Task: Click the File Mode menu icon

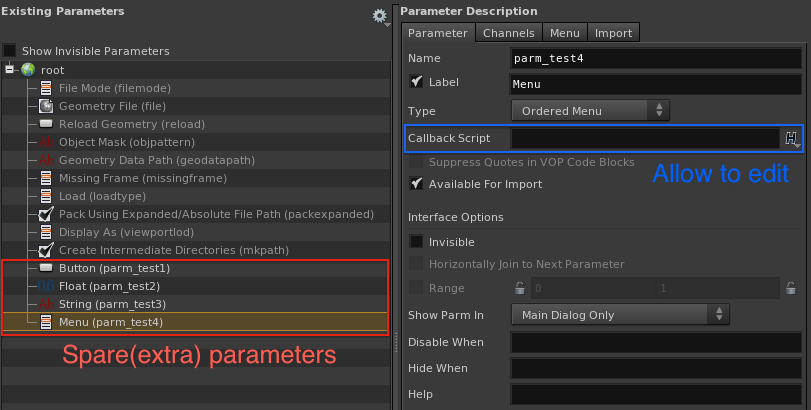Action: 46,88
